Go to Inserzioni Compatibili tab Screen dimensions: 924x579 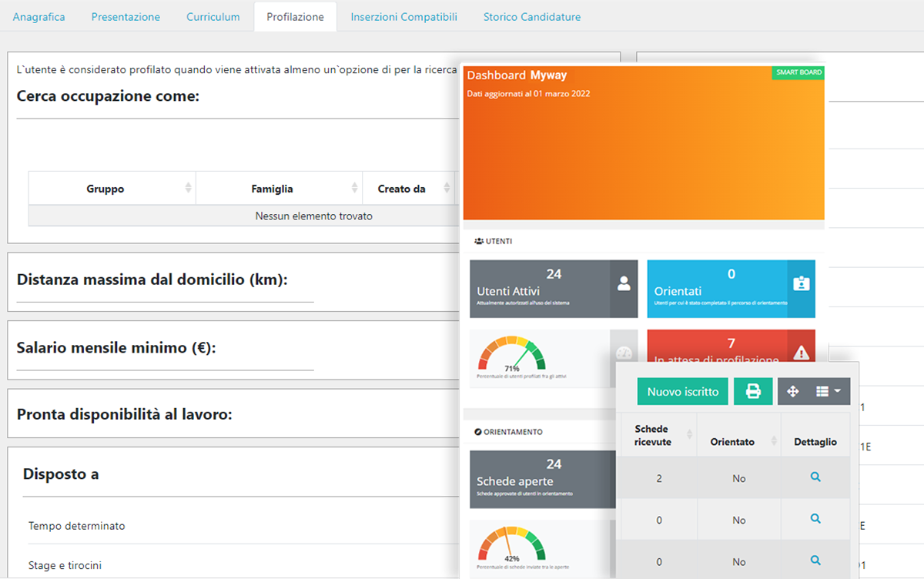[x=403, y=16]
